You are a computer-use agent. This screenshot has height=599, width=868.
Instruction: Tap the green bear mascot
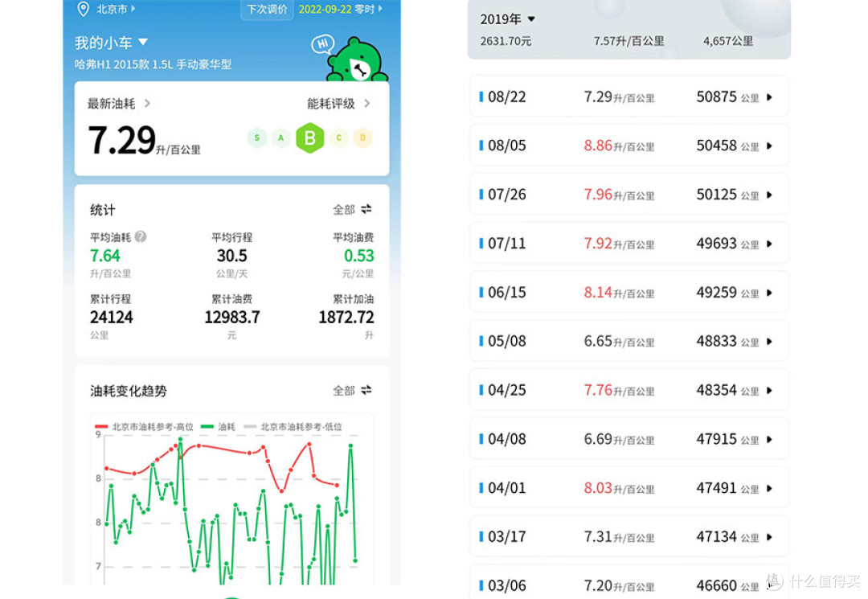coord(357,59)
